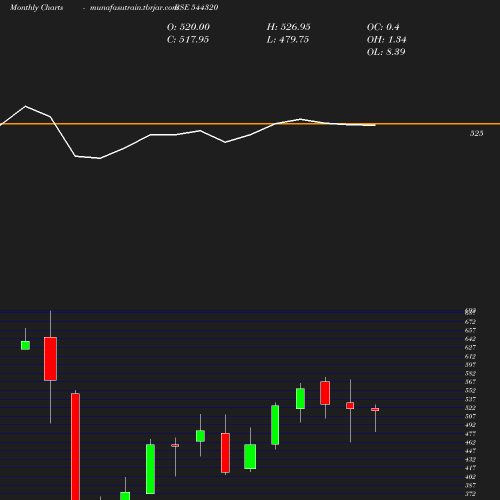This screenshot has width=500, height=500.
Task: Click the "372" price axis label
Action: [470, 494]
